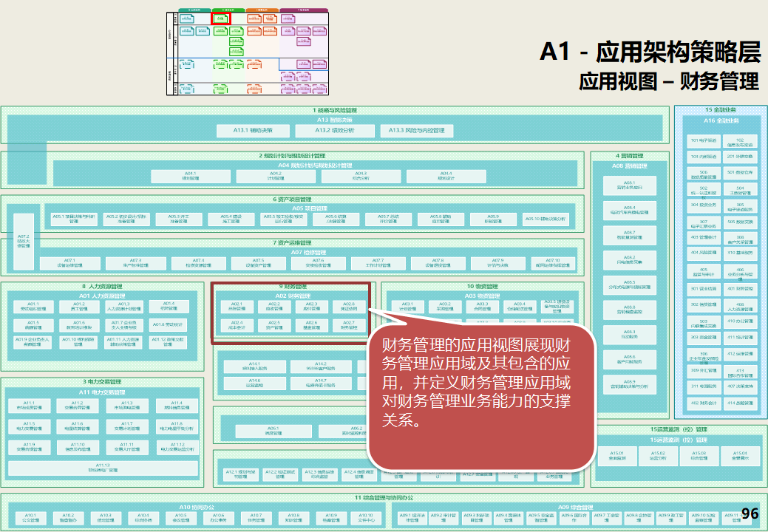Click the A02.2 finance box

[274, 307]
